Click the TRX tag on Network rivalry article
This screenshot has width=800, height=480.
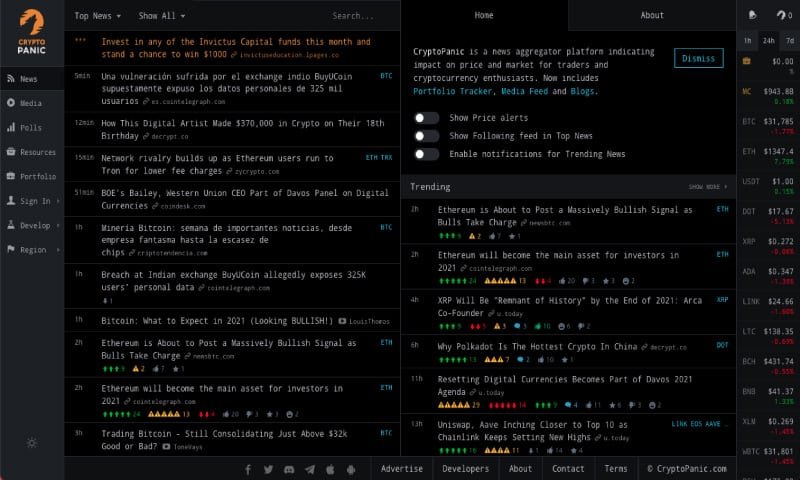[387, 158]
